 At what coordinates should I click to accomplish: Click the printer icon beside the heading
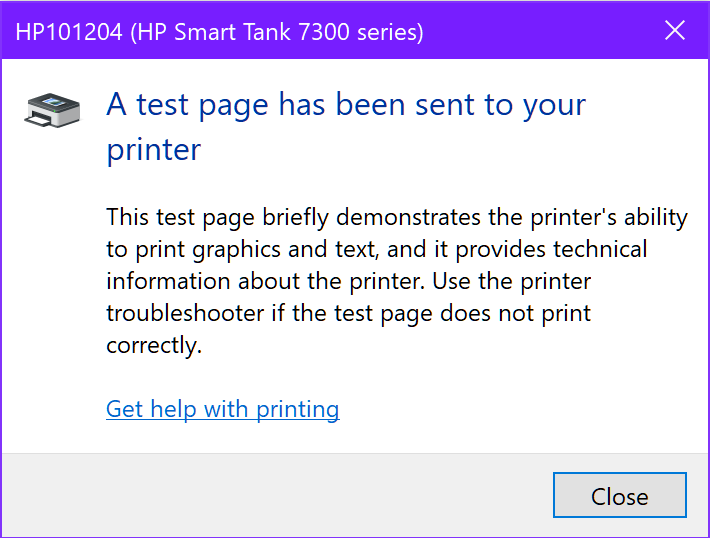point(52,110)
